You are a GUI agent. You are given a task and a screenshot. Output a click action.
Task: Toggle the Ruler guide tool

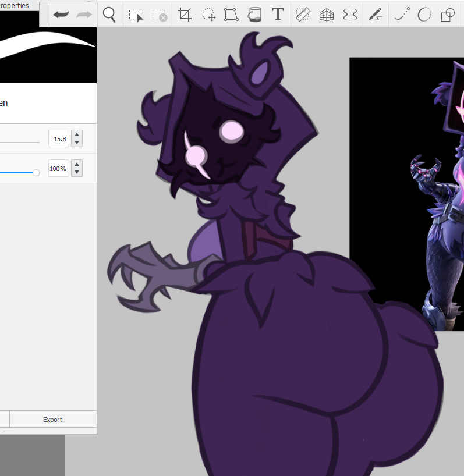coord(303,15)
